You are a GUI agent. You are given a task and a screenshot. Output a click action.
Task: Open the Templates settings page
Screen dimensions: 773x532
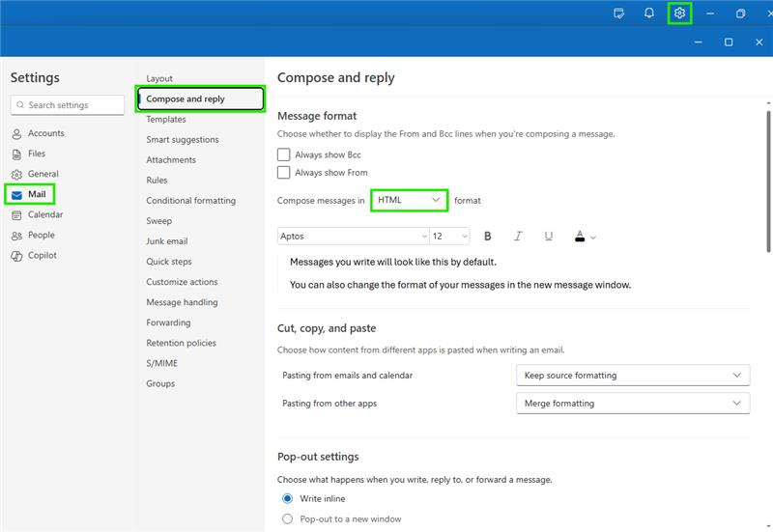click(x=165, y=119)
